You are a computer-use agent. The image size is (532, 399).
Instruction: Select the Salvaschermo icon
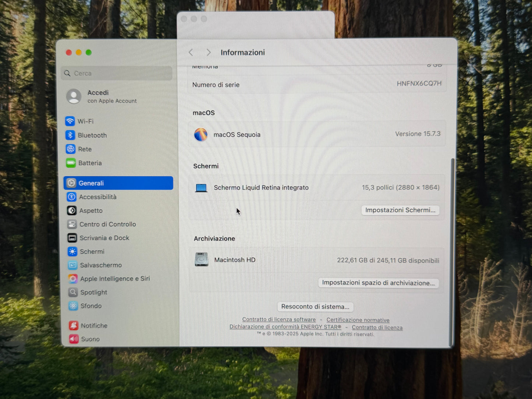click(73, 265)
